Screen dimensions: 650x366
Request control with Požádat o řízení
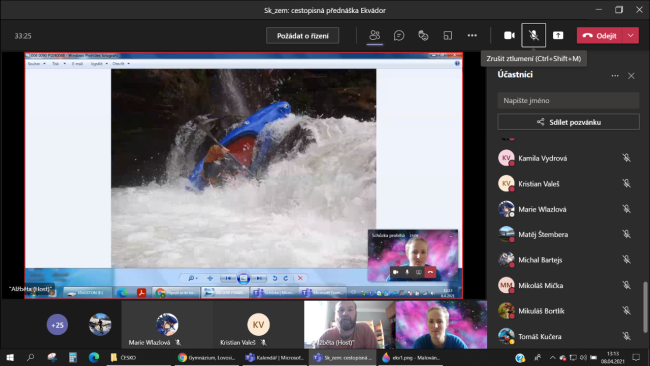click(303, 36)
